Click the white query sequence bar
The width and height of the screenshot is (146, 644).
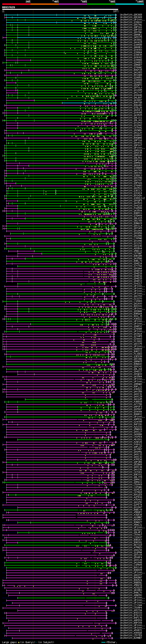(60, 10)
